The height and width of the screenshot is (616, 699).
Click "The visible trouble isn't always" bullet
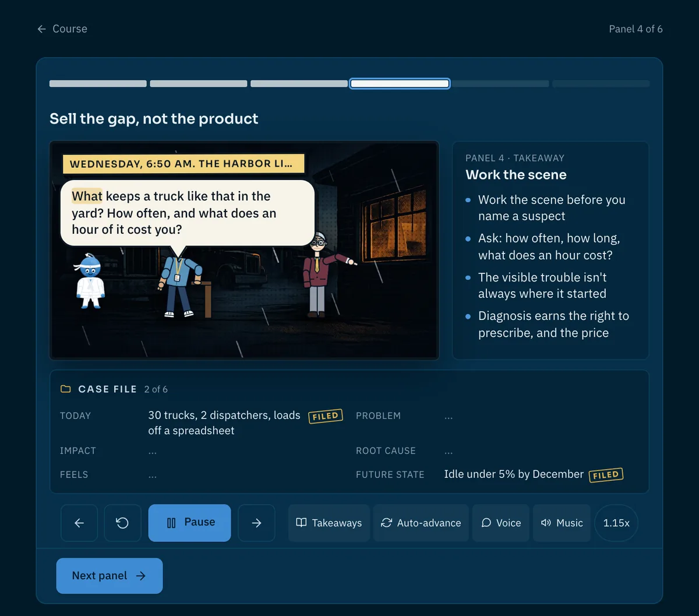(x=542, y=286)
